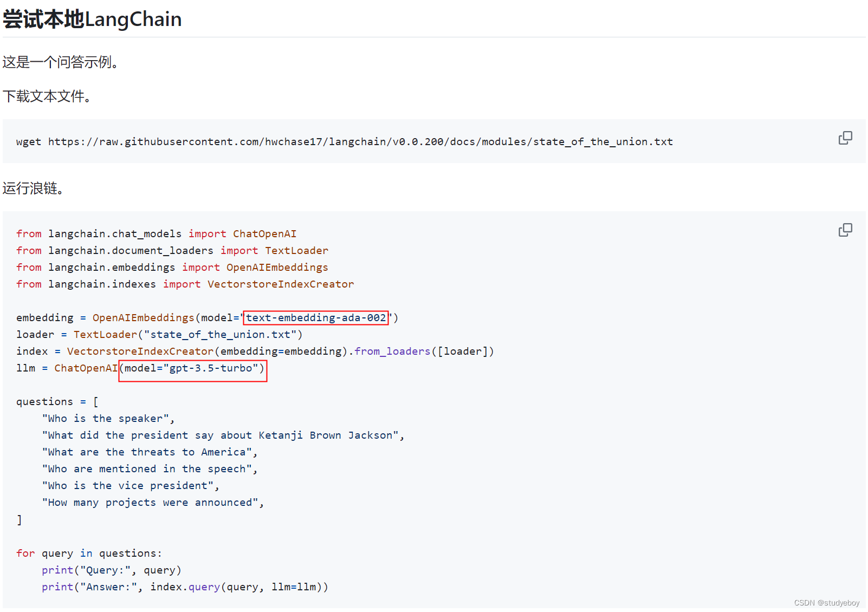
Task: Click the 下载文本文件 paragraph
Action: click(47, 96)
